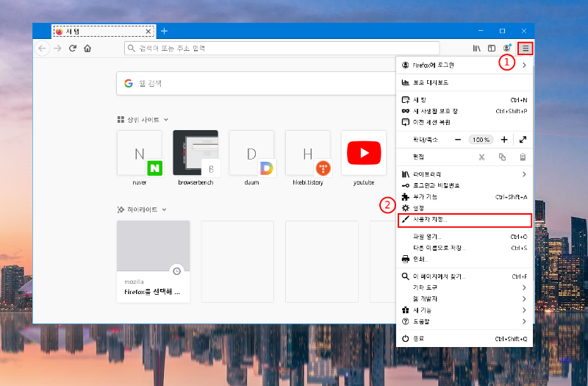Expand the 도움말 (Help) submenu

pyautogui.click(x=463, y=321)
